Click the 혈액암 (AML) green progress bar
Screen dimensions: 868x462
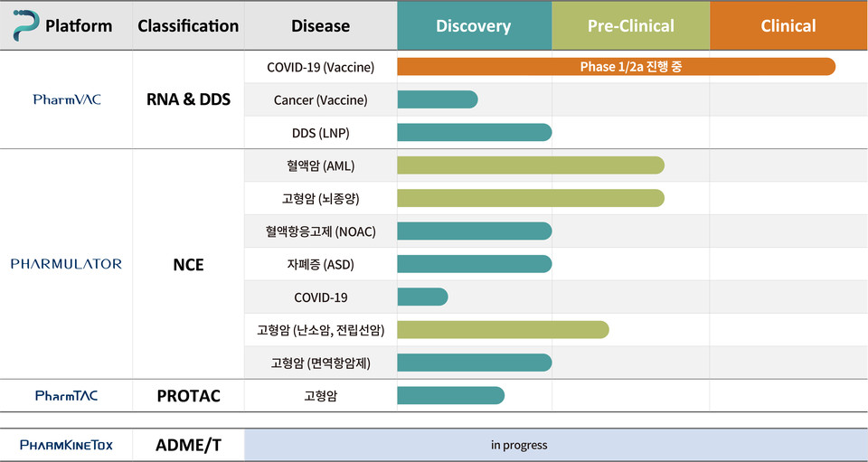coord(531,165)
